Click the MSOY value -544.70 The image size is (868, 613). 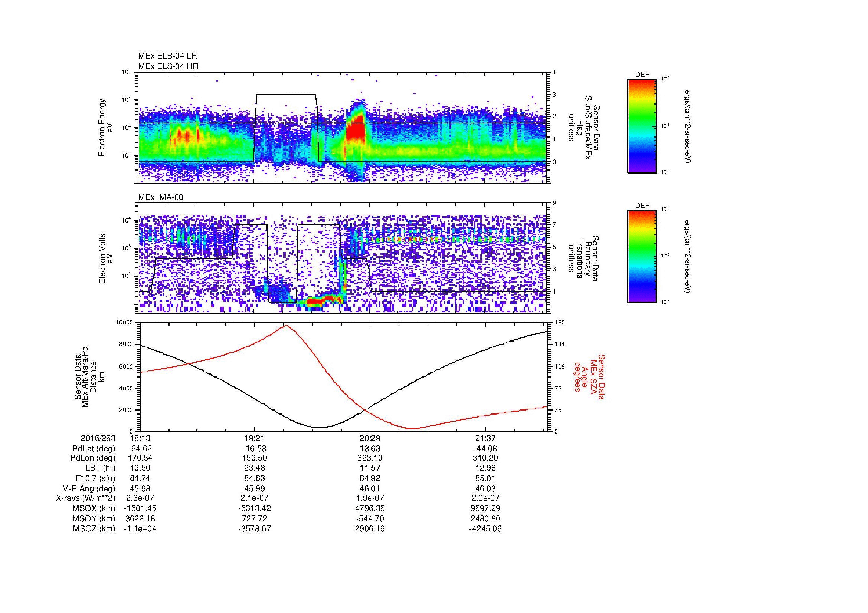[370, 519]
